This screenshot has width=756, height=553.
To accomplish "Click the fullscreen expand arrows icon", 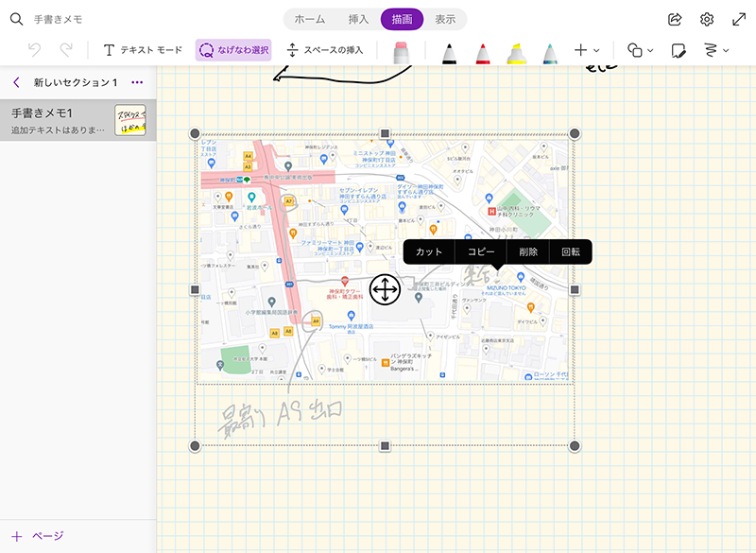I will [x=739, y=19].
